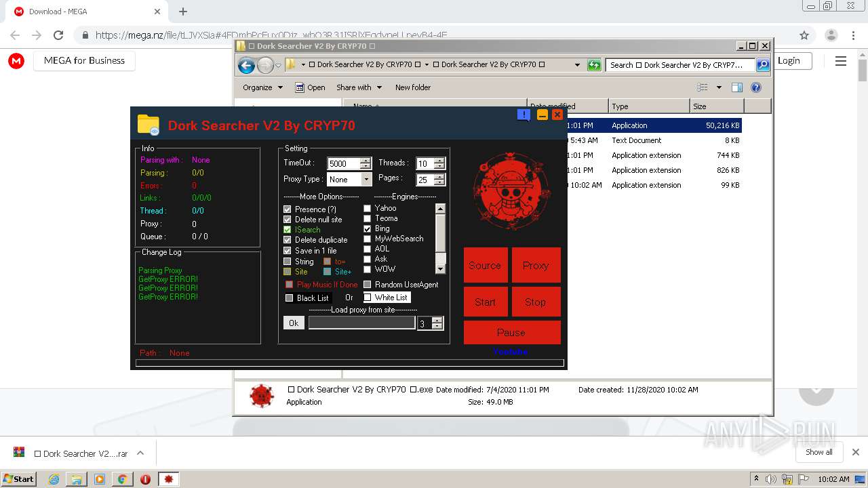Open the Proxy Type dropdown
The width and height of the screenshot is (868, 488).
[366, 180]
